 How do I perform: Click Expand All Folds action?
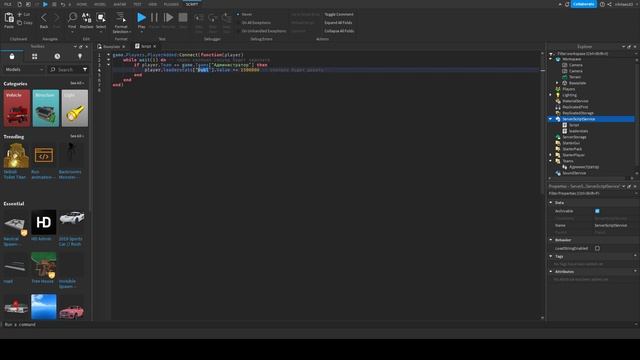(x=338, y=23)
